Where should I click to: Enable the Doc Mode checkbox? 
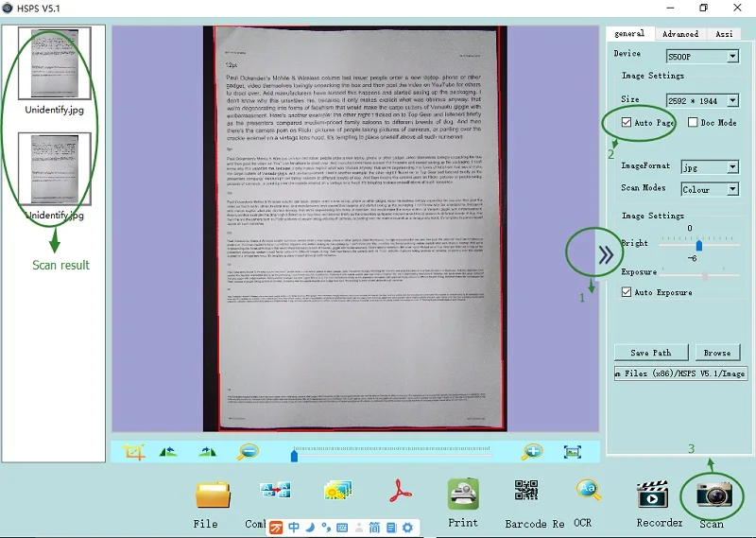click(x=693, y=123)
